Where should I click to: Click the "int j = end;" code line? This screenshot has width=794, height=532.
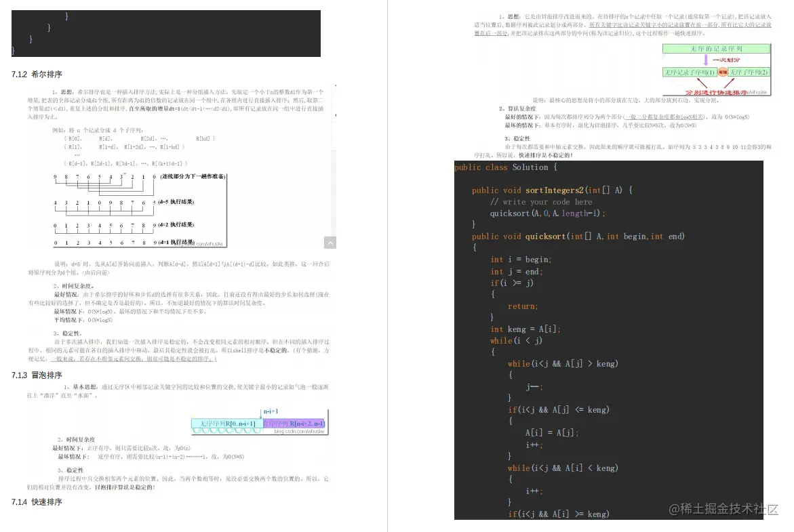517,271
